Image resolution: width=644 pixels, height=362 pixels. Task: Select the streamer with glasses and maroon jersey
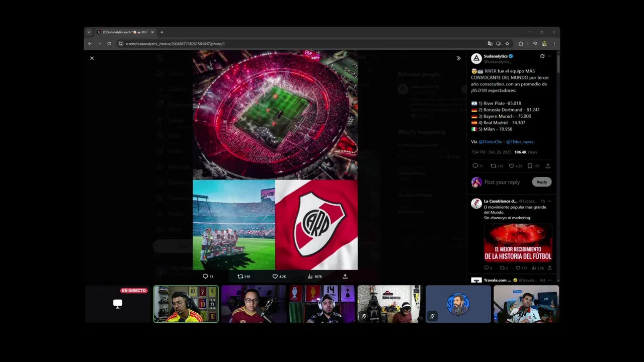254,304
